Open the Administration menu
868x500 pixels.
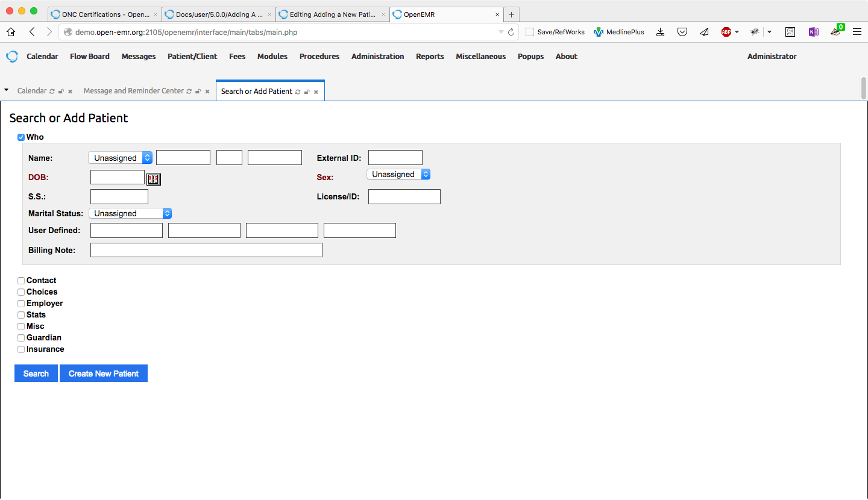[377, 57]
